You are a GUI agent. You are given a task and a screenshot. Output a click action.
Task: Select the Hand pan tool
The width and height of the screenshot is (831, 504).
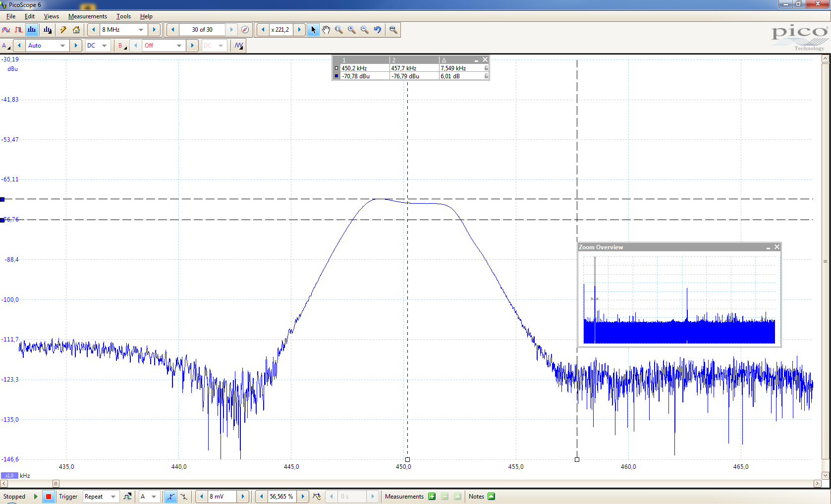(326, 30)
